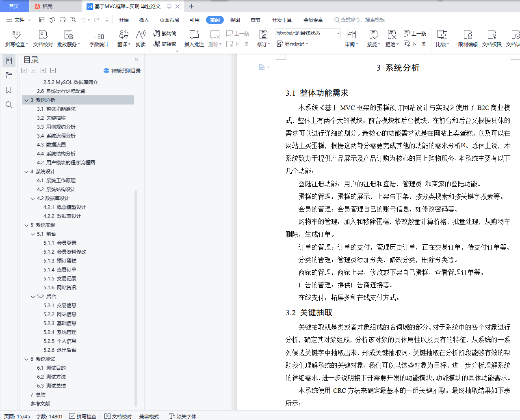Open the bookmark sidebar icon
The image size is (520, 420).
point(9,90)
